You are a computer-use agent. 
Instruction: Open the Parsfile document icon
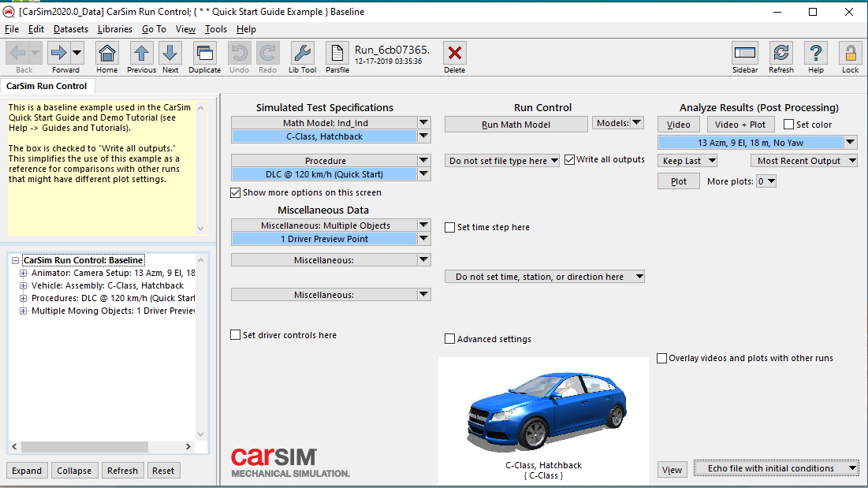(337, 54)
